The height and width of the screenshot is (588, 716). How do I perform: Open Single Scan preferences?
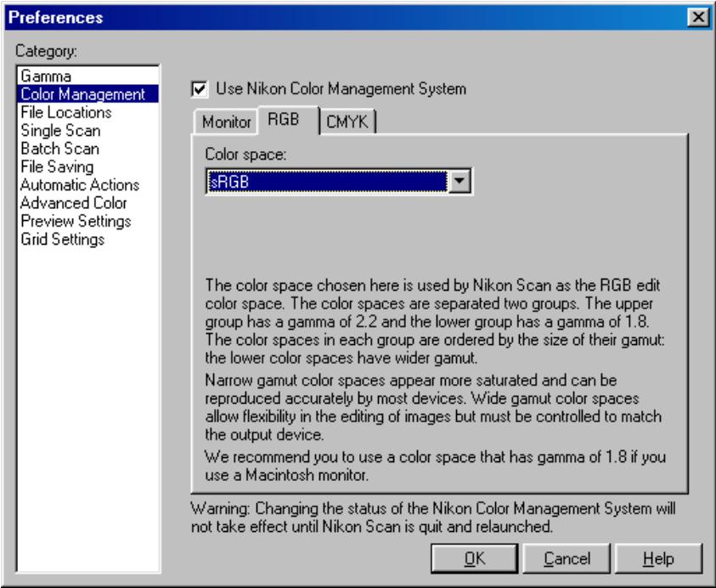[x=87, y=130]
